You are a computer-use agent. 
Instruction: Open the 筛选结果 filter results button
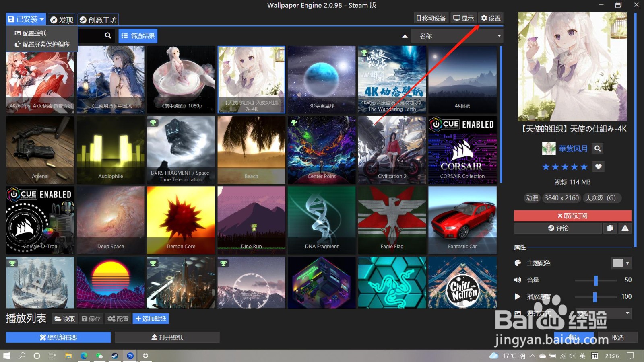point(138,36)
